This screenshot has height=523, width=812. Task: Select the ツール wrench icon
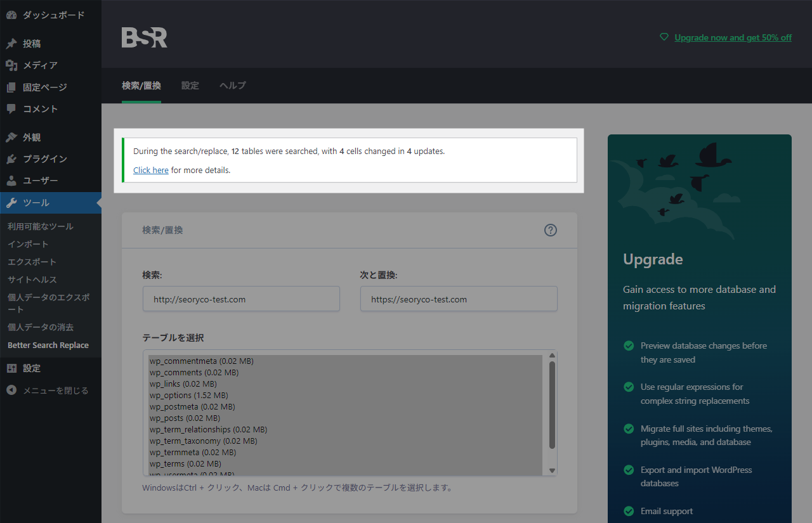[11, 203]
